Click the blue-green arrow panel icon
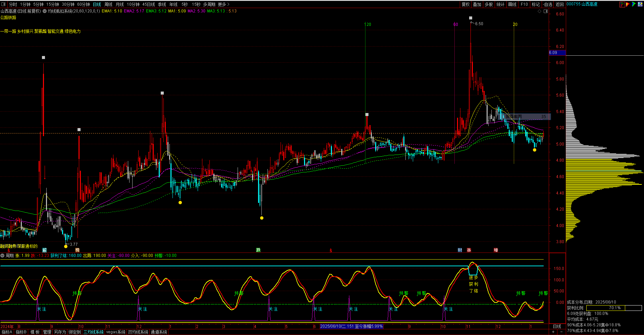Screen dimensions: 644x335 click(634, 4)
